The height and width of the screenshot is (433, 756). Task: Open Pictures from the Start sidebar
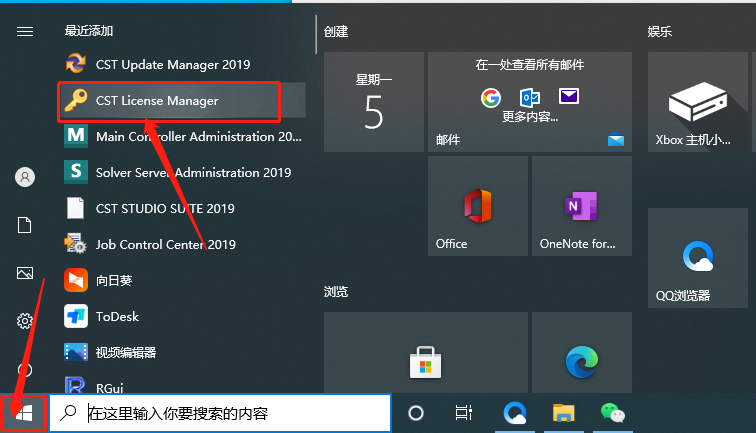pos(25,273)
